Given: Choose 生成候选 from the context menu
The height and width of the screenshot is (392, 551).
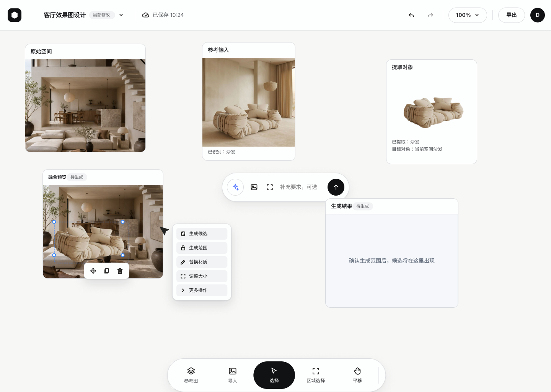Looking at the screenshot, I should click(202, 234).
